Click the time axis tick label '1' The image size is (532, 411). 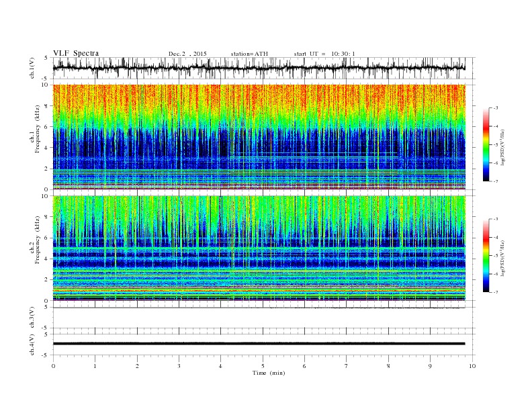(x=95, y=366)
